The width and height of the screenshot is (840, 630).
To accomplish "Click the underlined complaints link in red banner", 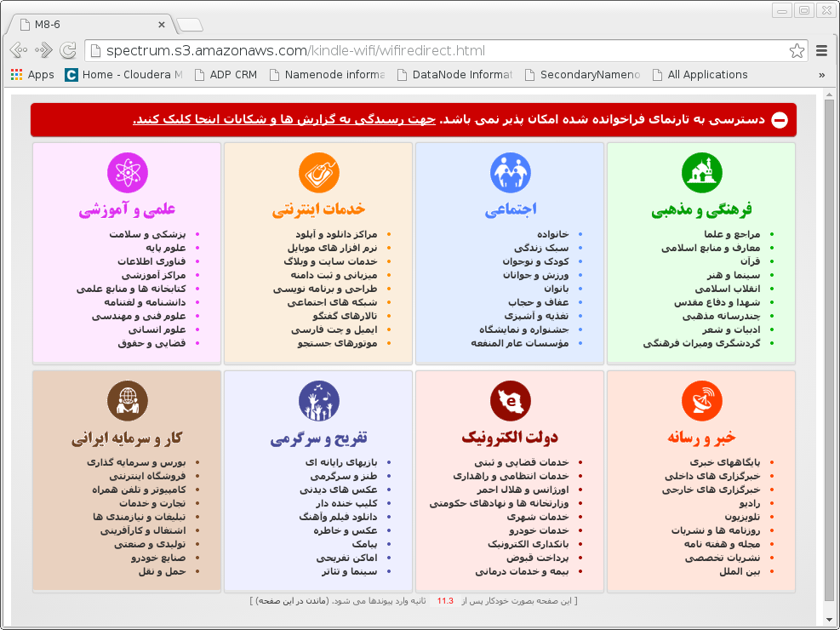I will click(x=284, y=119).
